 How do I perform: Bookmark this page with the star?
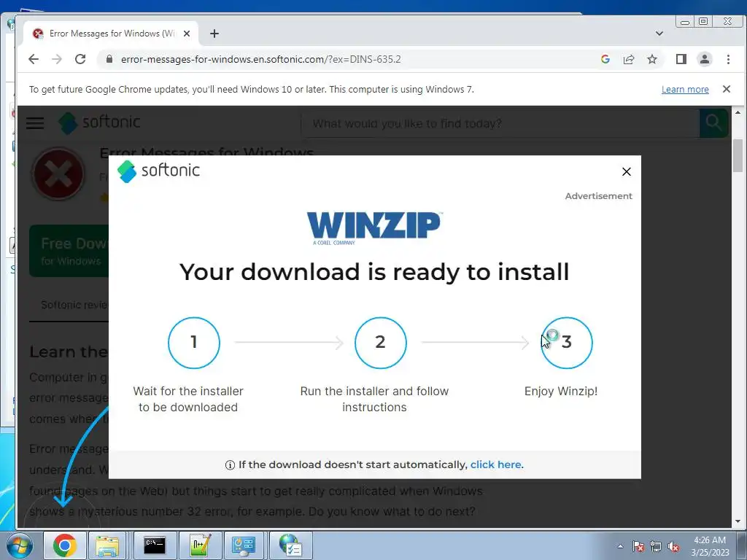(652, 59)
